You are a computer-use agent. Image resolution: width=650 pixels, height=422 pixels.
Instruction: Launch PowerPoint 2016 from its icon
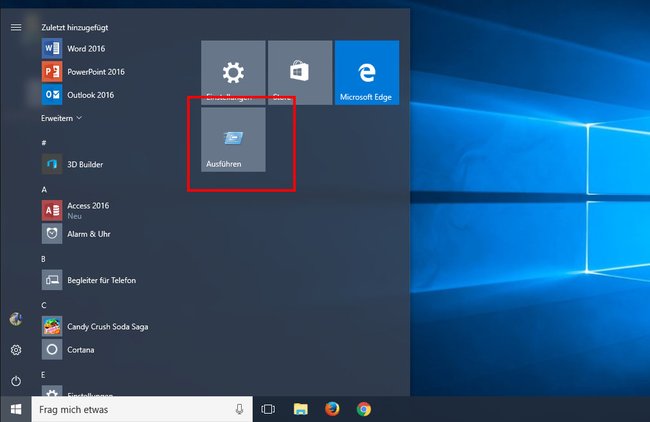coord(52,72)
